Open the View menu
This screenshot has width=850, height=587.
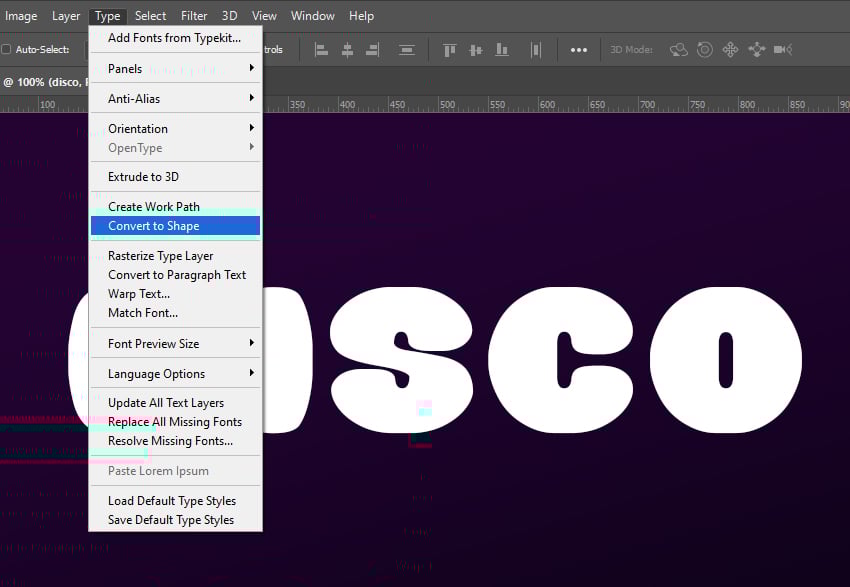pos(264,16)
